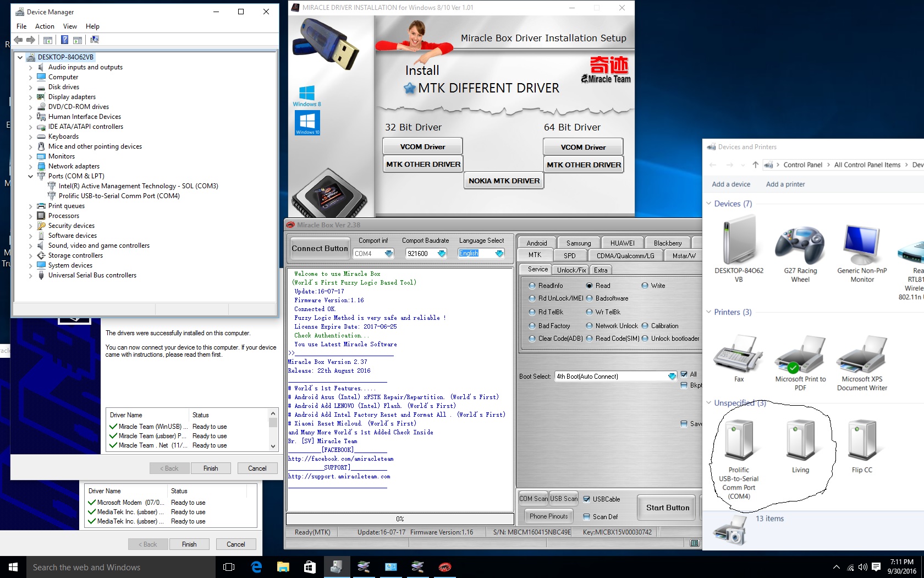Viewport: 924px width, 578px height.
Task: Click the Device Manager back arrow icon
Action: [x=18, y=40]
